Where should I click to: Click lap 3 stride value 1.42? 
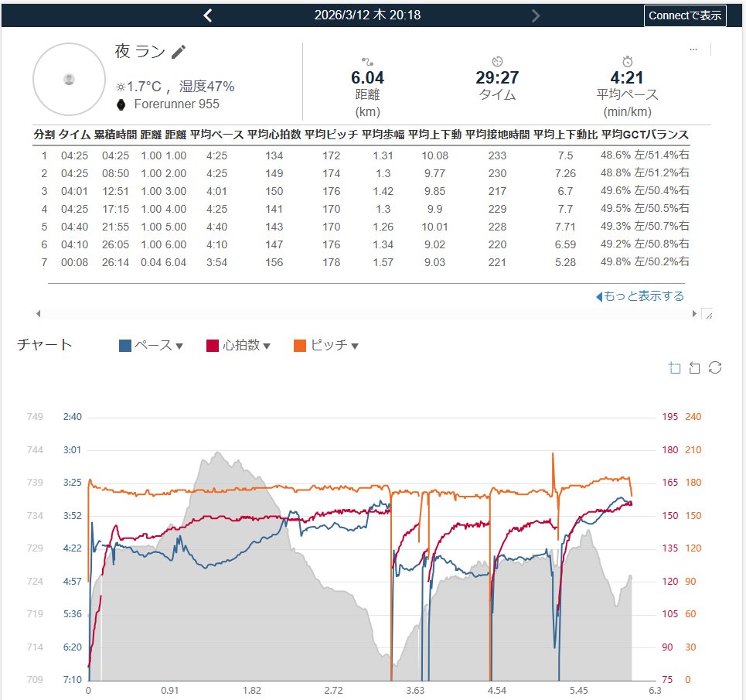click(x=383, y=191)
